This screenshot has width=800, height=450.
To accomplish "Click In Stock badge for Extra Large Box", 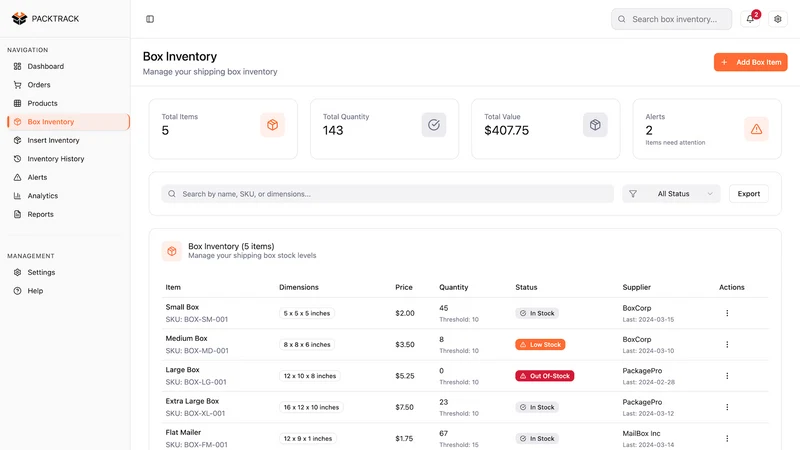I will 537,407.
